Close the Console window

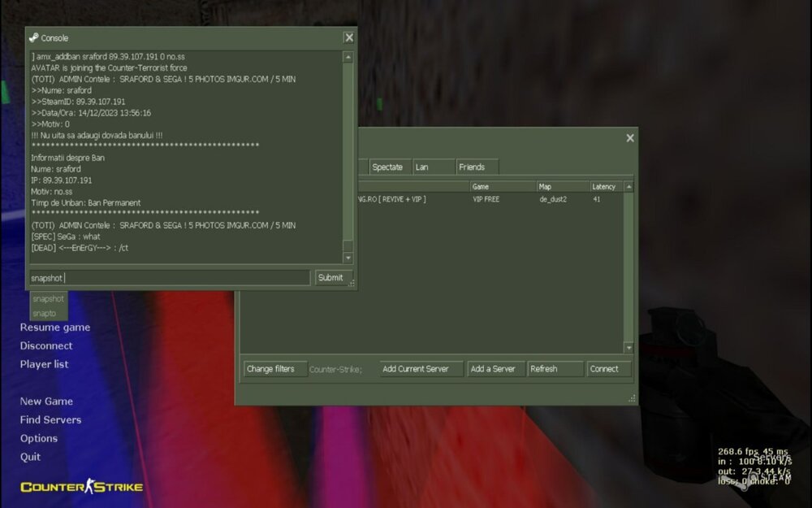pos(348,37)
